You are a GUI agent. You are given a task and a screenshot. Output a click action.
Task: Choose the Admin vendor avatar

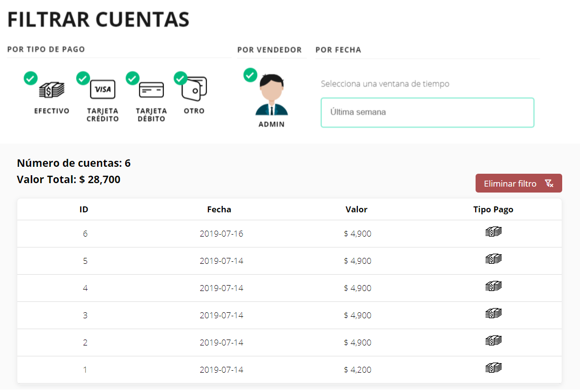coord(272,95)
